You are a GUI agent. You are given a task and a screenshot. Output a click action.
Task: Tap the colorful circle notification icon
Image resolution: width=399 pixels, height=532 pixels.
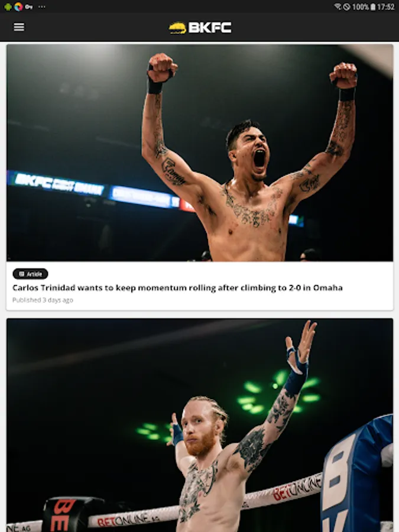(x=18, y=7)
